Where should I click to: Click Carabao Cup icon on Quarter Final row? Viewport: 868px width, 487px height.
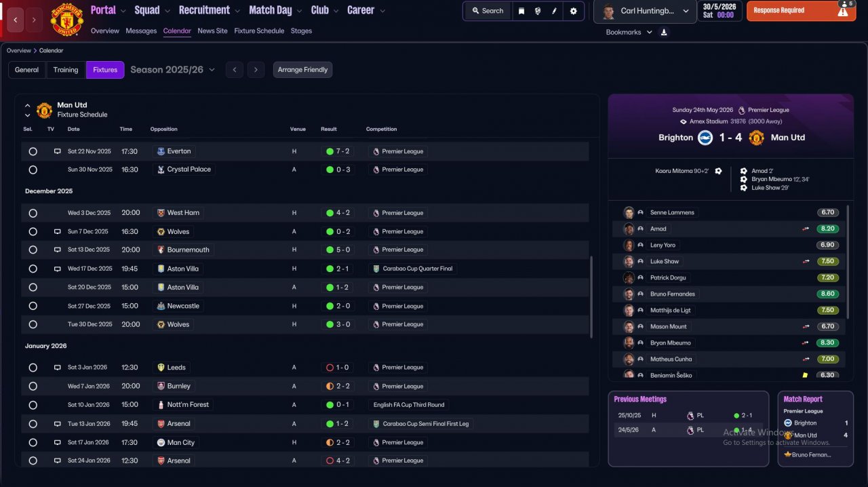click(x=376, y=269)
